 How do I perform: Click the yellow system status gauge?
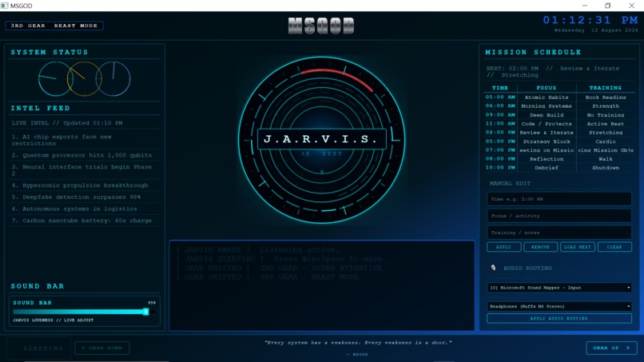(x=85, y=79)
